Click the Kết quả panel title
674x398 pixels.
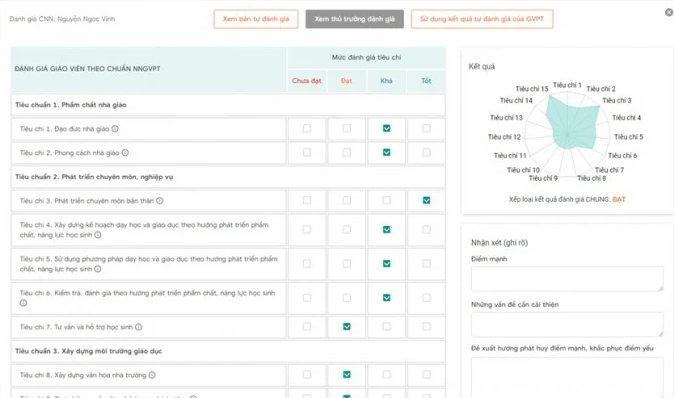coord(482,67)
